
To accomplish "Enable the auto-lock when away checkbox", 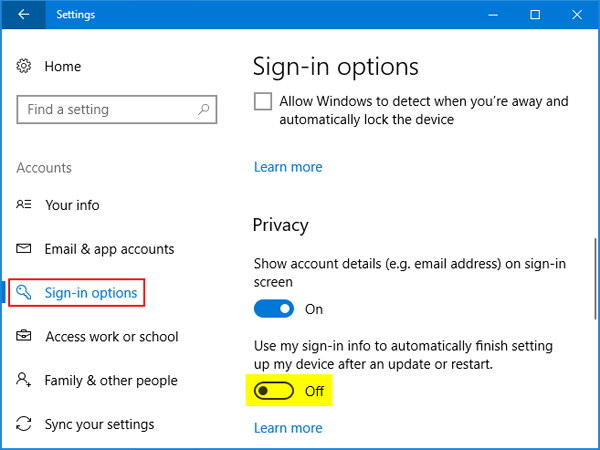I will click(262, 102).
